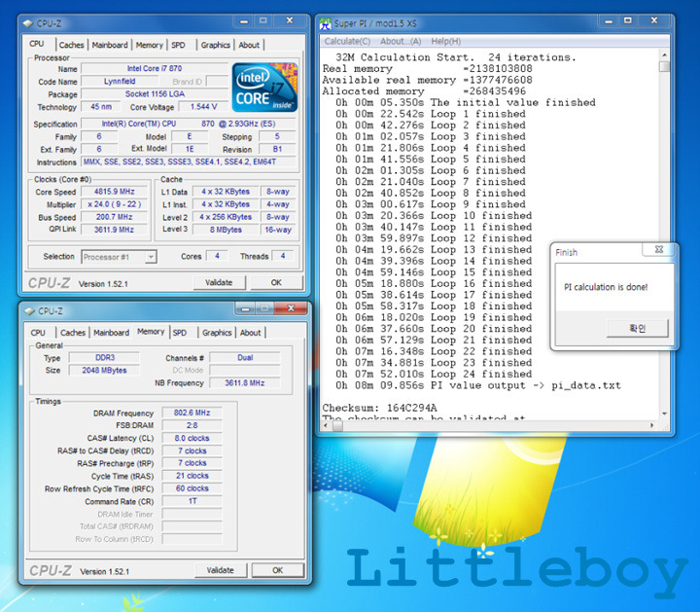
Task: Open the About...(A) menu in Super PI
Action: (x=401, y=42)
